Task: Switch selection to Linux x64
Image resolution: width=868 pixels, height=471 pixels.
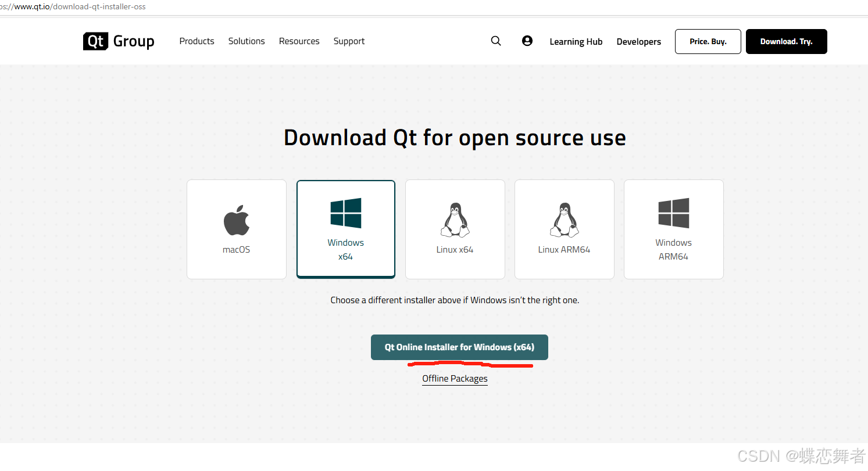Action: [455, 229]
